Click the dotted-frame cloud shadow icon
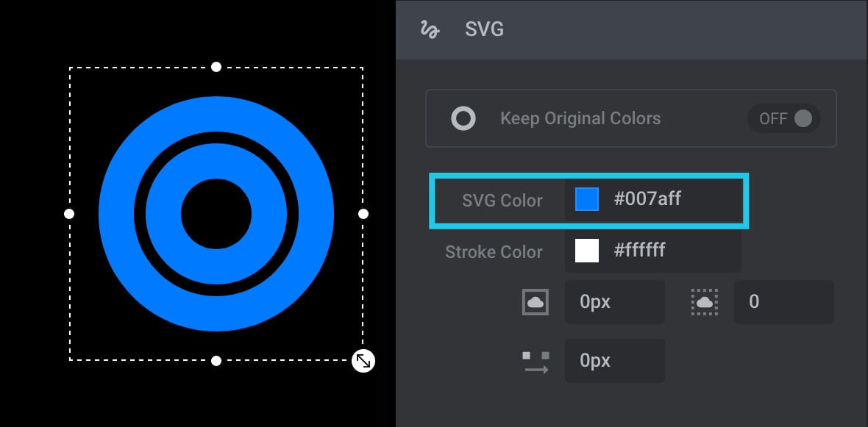 point(705,302)
